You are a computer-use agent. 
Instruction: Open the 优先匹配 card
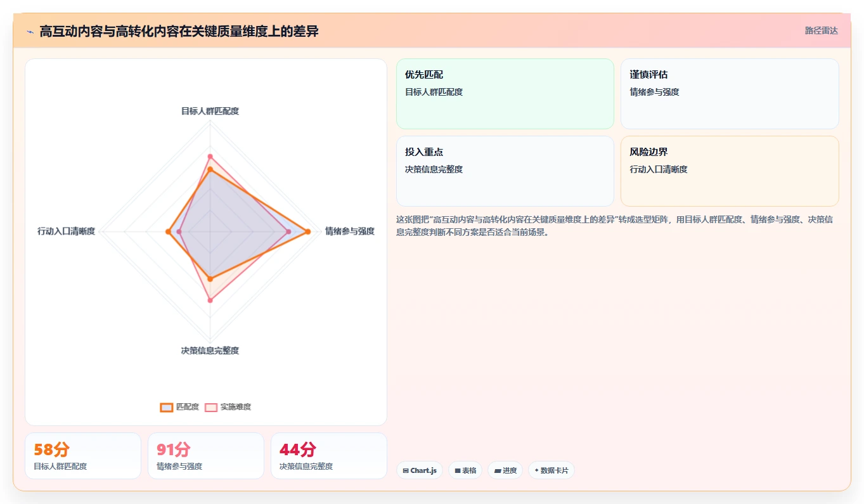(x=505, y=94)
